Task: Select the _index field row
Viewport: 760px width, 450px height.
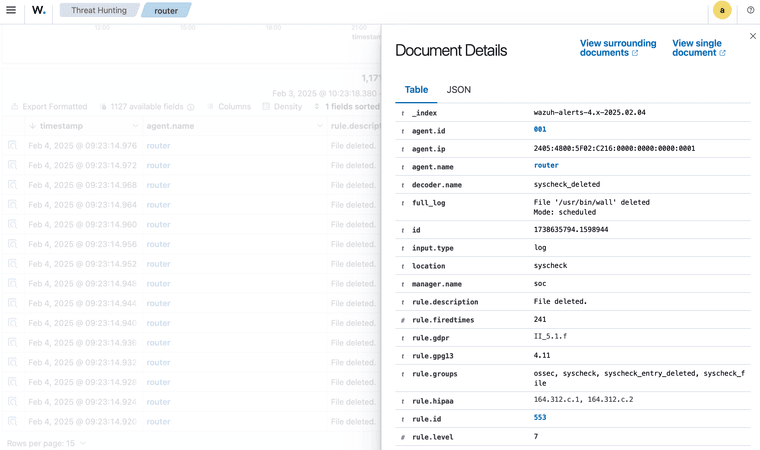Action: (573, 112)
